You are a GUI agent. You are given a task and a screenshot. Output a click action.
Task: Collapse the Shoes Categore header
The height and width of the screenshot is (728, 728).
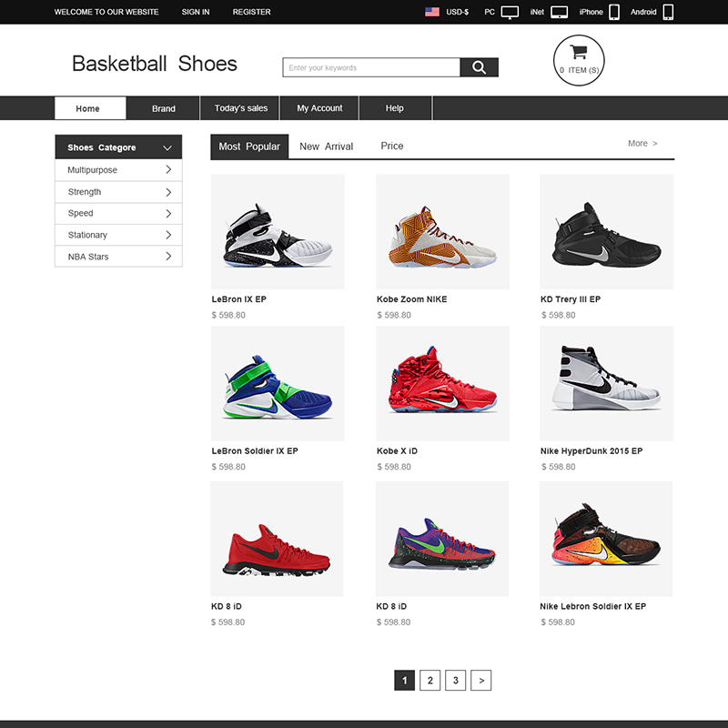click(167, 147)
